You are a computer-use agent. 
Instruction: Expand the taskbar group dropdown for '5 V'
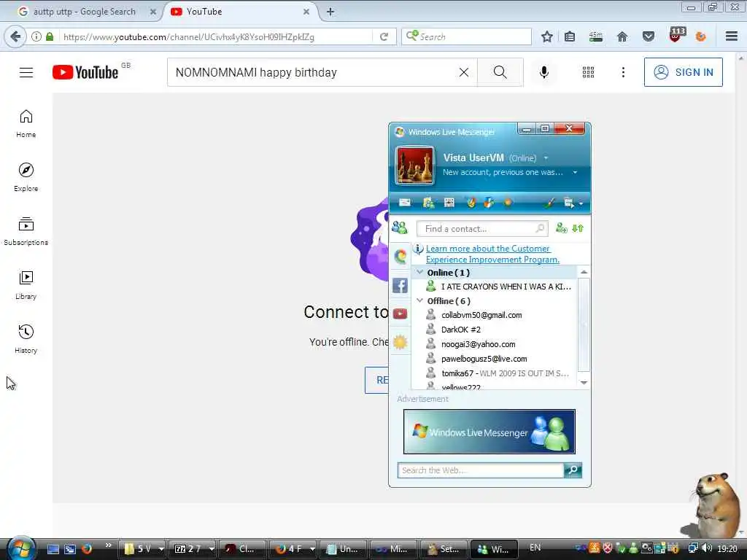(161, 549)
